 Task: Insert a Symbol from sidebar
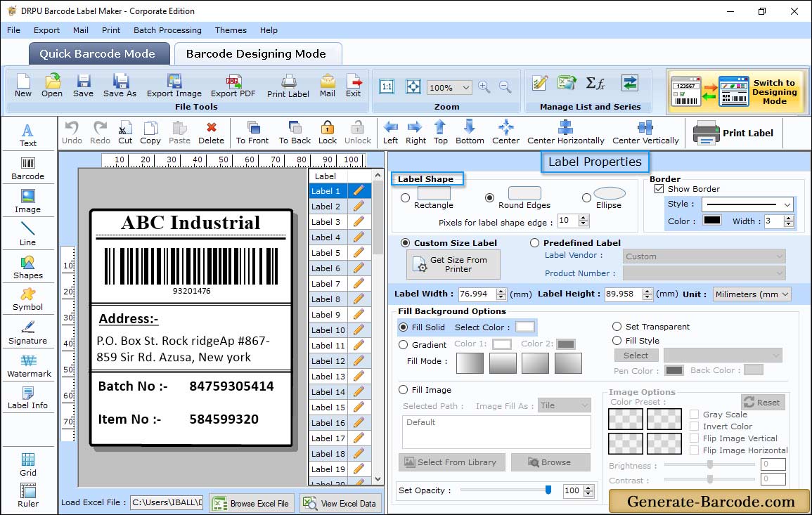tap(27, 300)
